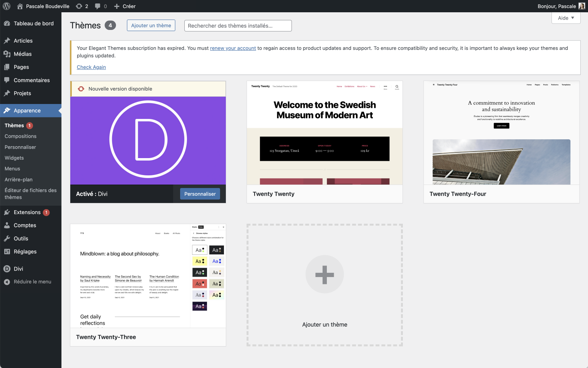Click the Apparence paintbrush icon
Viewport: 588px width, 368px height.
[x=7, y=111]
